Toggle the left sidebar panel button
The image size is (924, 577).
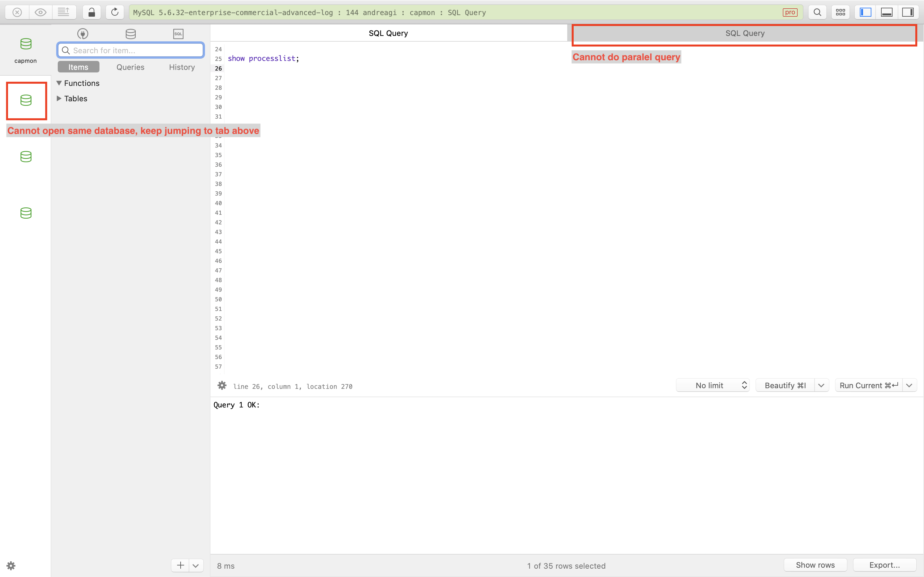coord(865,12)
